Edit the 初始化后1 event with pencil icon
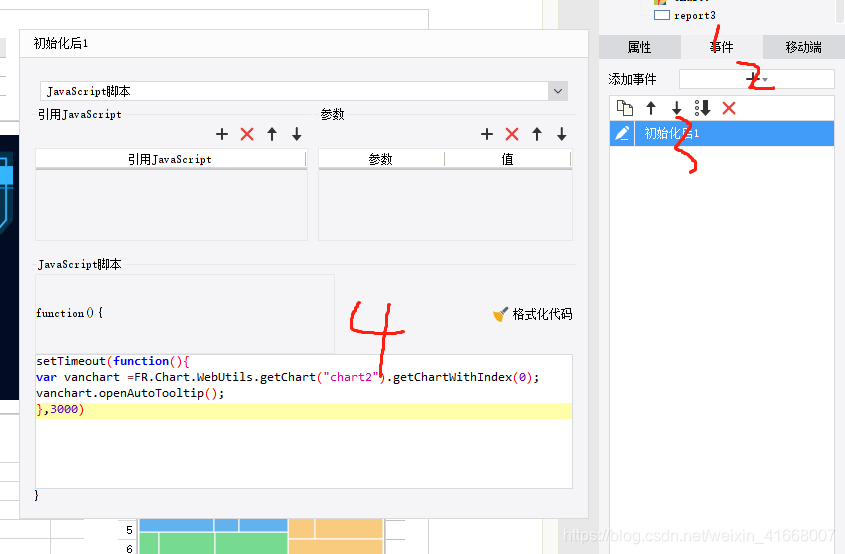Viewport: 845px width, 554px height. point(622,133)
